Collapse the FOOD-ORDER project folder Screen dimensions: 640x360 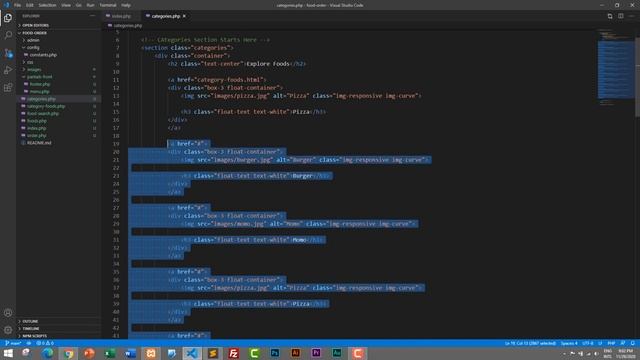point(35,33)
